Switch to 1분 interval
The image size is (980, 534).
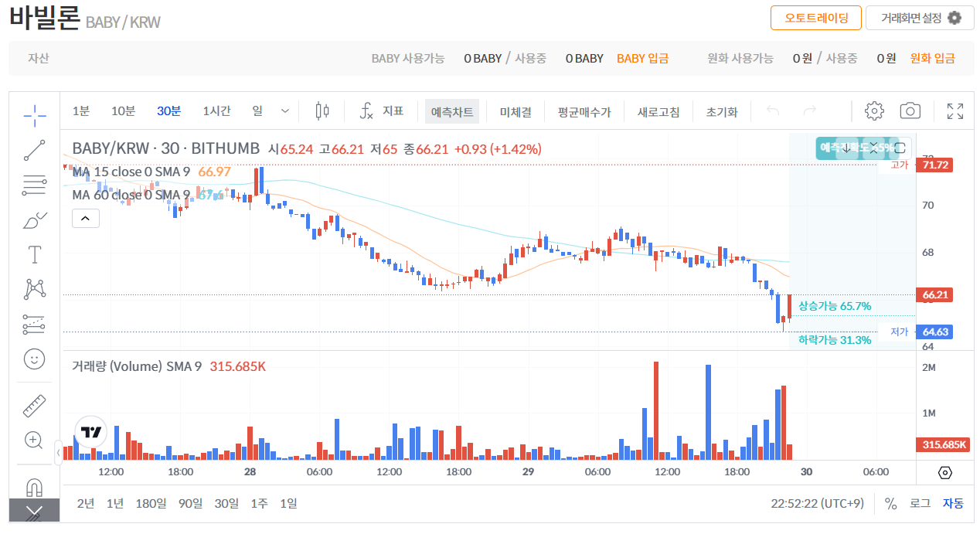81,111
